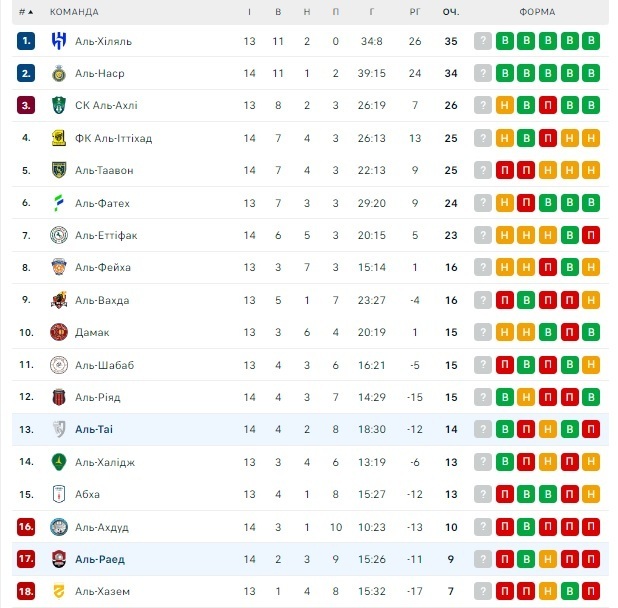Click the Аль-Наср club crest

pyautogui.click(x=58, y=74)
